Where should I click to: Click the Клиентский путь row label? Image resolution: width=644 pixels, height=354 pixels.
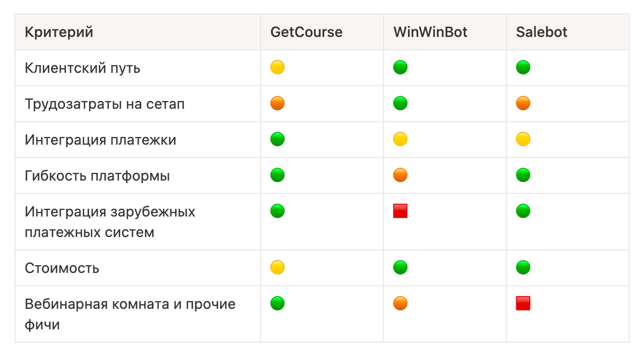[x=83, y=68]
